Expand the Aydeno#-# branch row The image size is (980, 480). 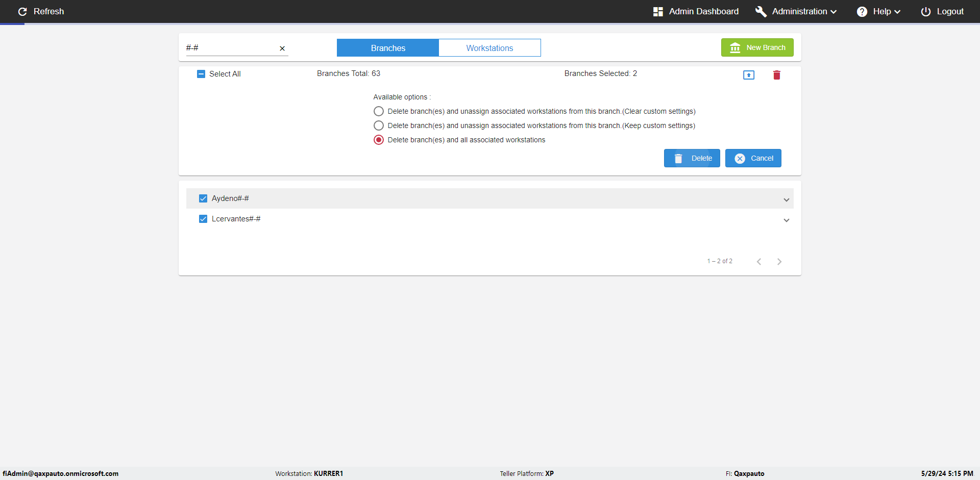click(x=787, y=199)
